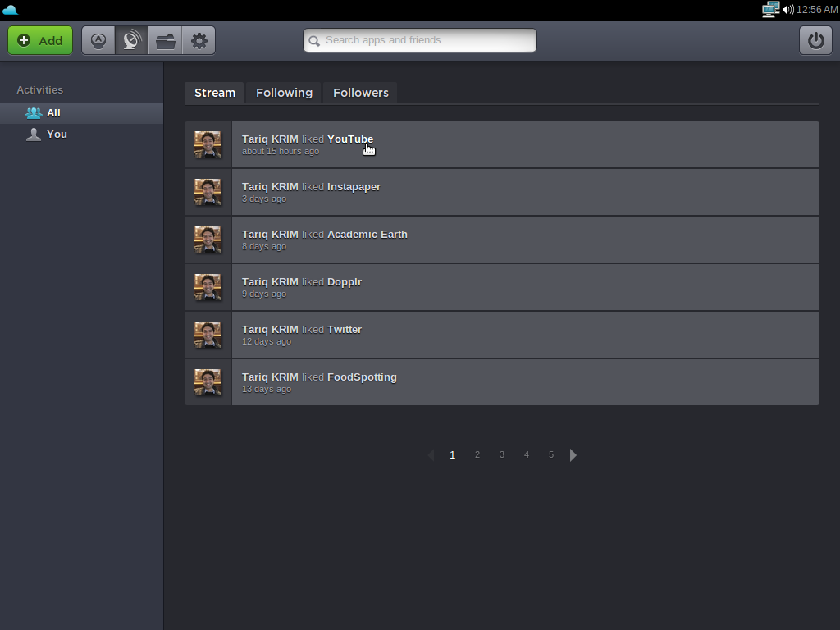Open the YouTube app link
Viewport: 840px width, 630px height.
[x=350, y=139]
